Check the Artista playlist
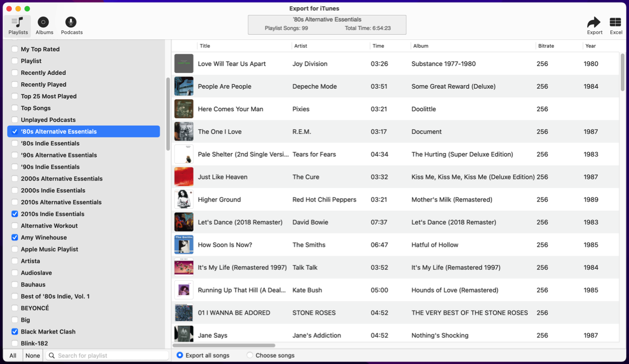Viewport: 629px width, 364px height. tap(14, 261)
